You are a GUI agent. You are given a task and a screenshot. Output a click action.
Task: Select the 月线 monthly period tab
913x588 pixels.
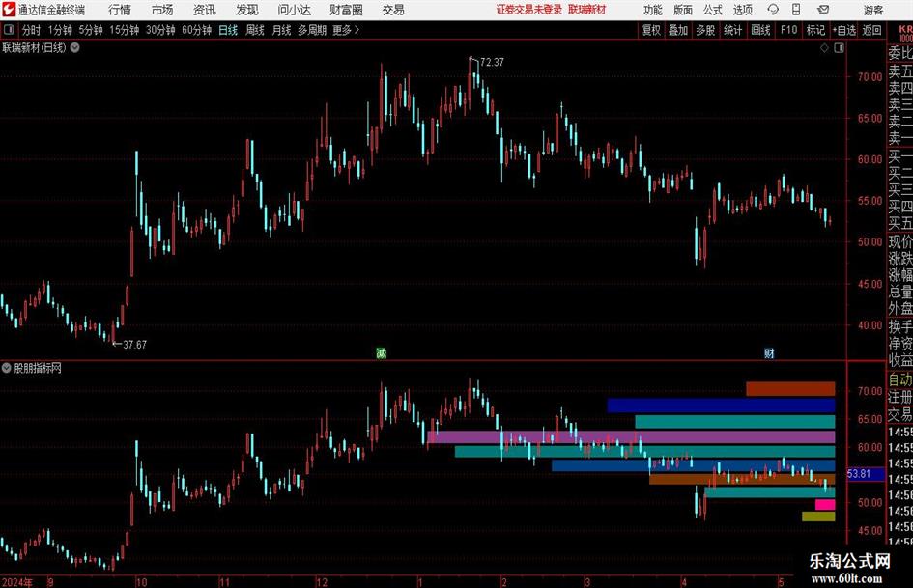[282, 30]
